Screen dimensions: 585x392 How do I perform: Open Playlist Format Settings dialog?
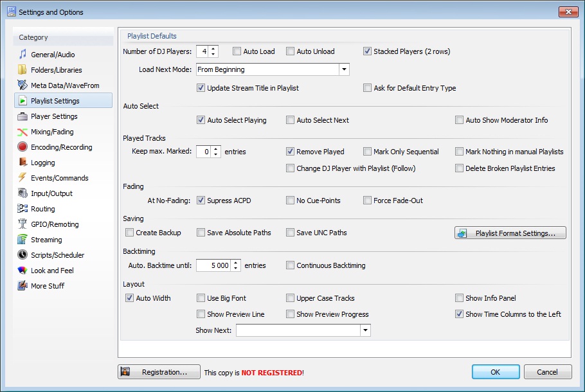(x=509, y=233)
